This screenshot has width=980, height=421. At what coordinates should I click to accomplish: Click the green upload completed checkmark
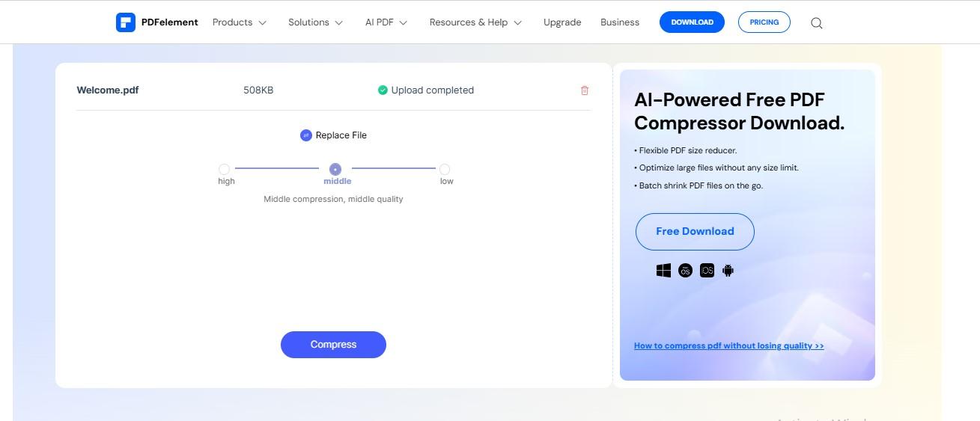(383, 90)
